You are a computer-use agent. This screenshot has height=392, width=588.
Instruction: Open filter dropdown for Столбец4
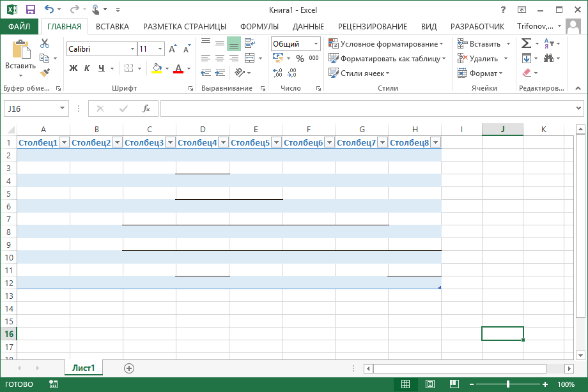point(224,142)
